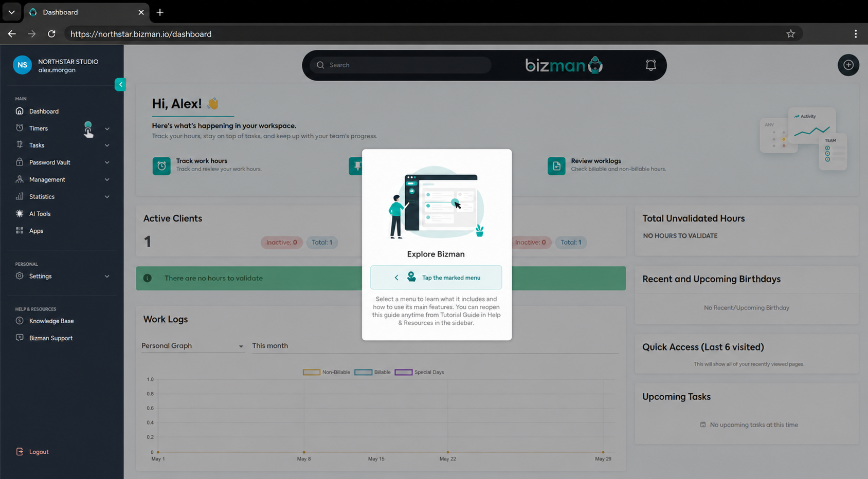Go back using the modal's left chevron
This screenshot has width=868, height=479.
(x=396, y=278)
